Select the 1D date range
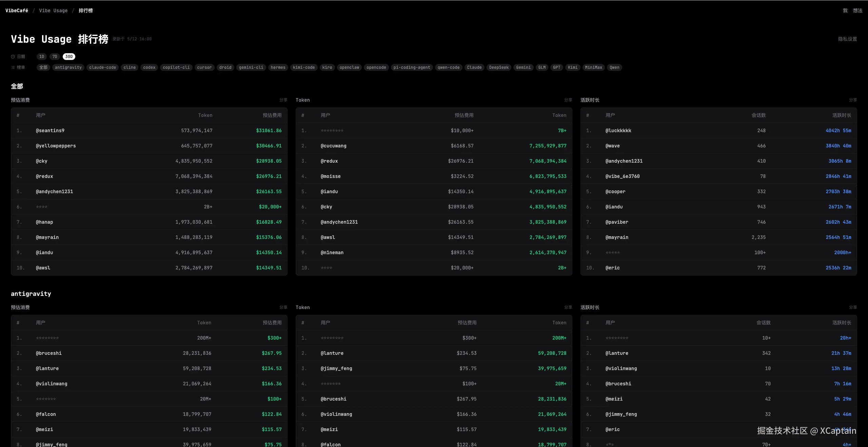 pos(42,57)
